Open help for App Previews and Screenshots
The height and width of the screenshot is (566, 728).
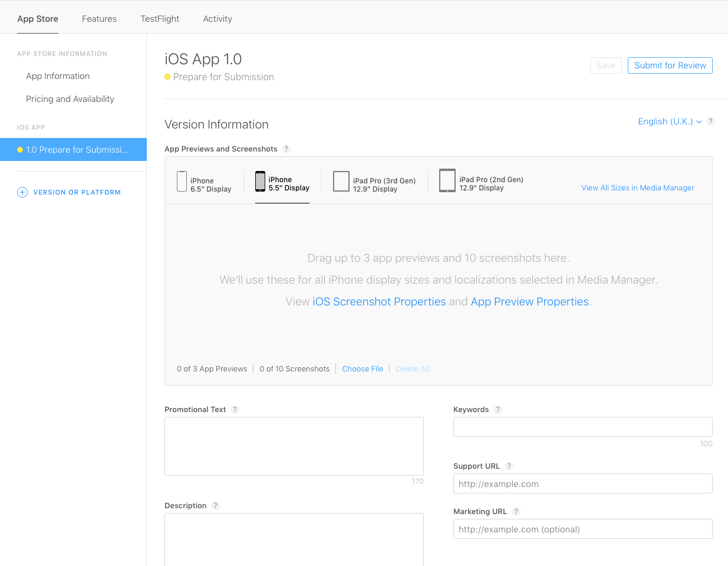pyautogui.click(x=286, y=149)
